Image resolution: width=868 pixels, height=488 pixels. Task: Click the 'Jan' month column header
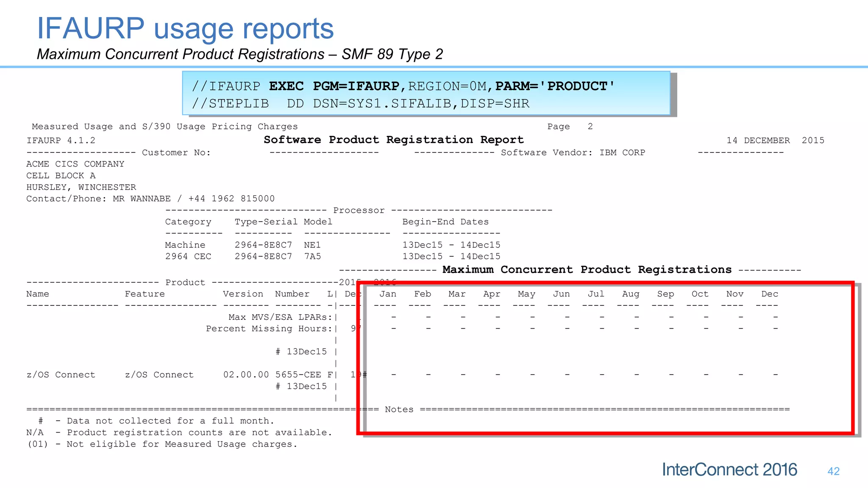388,294
